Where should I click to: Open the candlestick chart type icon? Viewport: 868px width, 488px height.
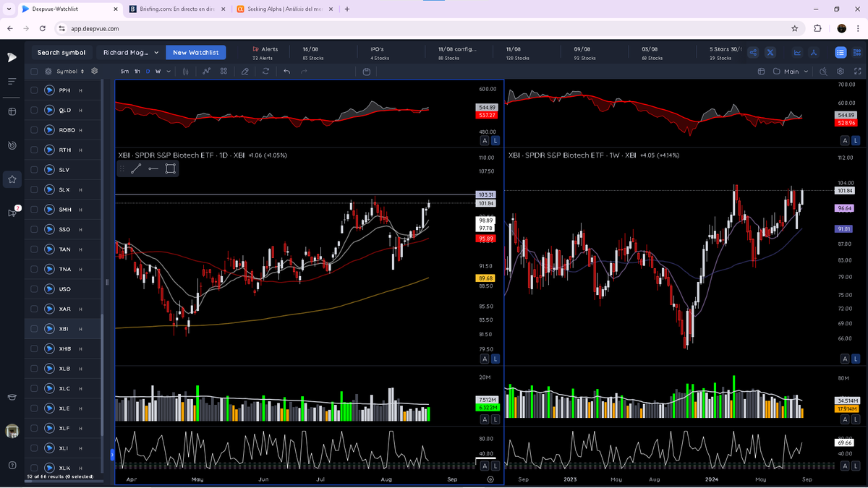click(187, 72)
